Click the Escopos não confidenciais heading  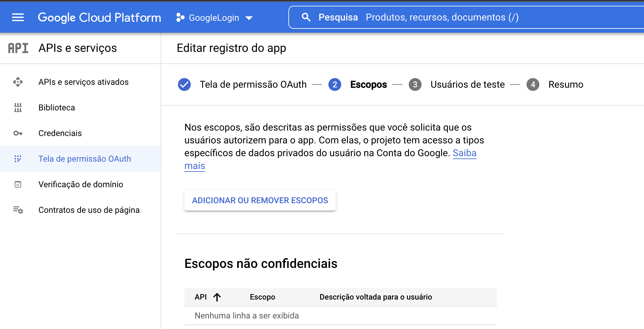coord(261,264)
